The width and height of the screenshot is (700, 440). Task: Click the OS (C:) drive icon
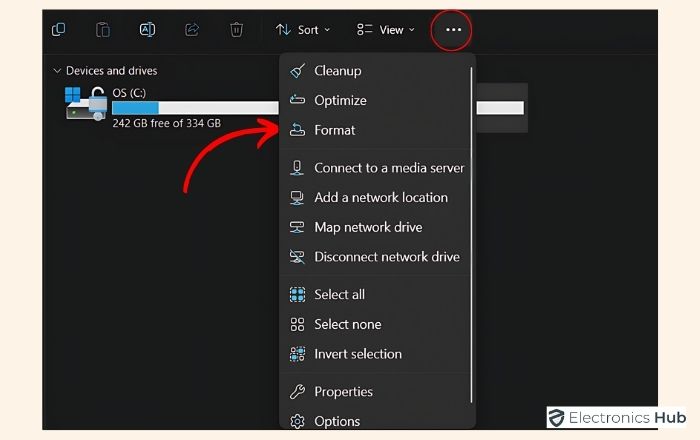[86, 103]
